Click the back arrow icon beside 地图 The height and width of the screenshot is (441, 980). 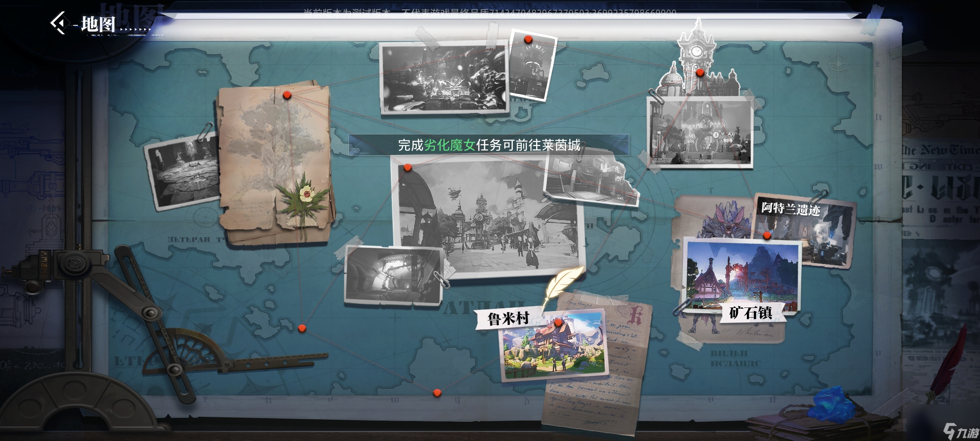tap(58, 23)
